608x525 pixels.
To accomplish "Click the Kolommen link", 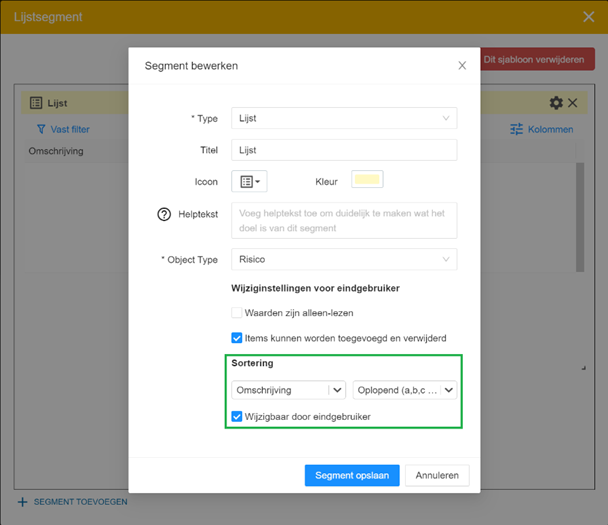I will 550,130.
